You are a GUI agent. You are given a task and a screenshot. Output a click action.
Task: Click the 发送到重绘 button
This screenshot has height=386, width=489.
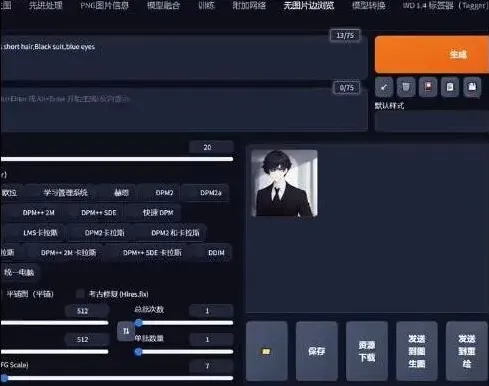coord(467,351)
